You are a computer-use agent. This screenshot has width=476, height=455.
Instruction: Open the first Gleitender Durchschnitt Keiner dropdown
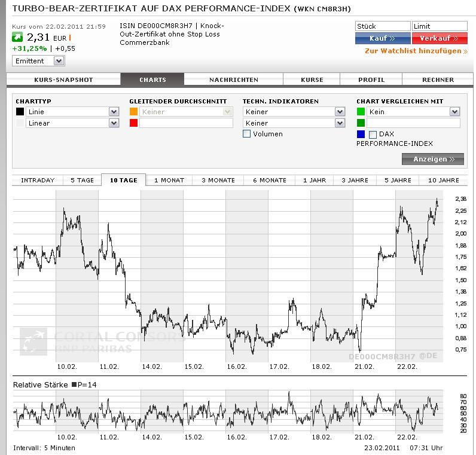186,112
